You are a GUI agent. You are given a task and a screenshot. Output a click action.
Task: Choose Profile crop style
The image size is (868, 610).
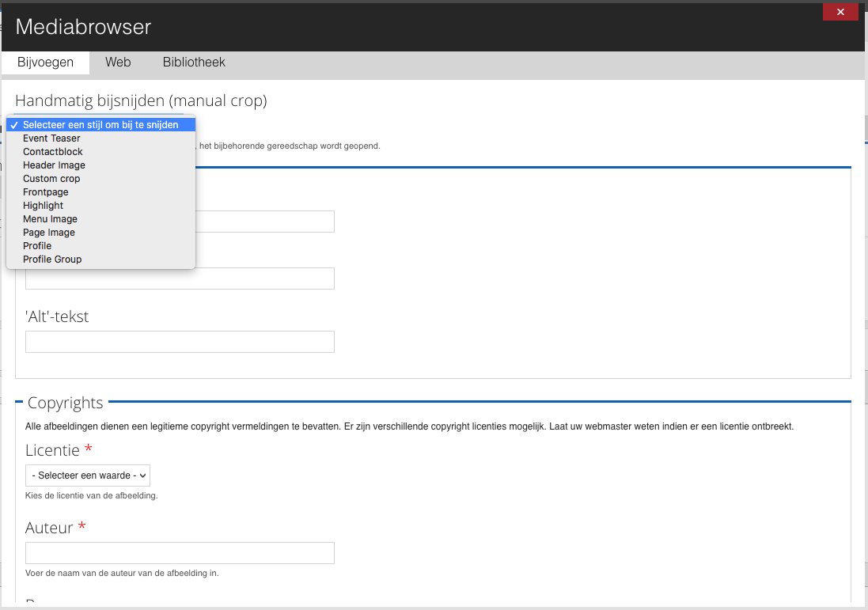point(37,246)
